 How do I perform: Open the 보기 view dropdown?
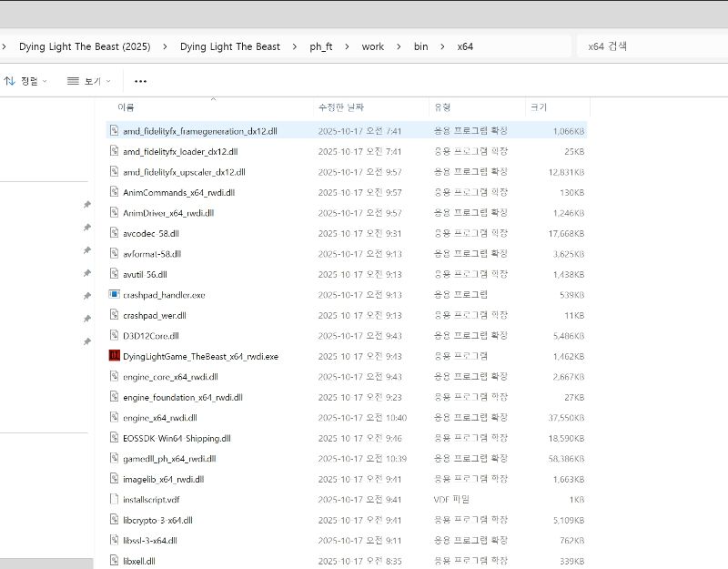pyautogui.click(x=89, y=81)
